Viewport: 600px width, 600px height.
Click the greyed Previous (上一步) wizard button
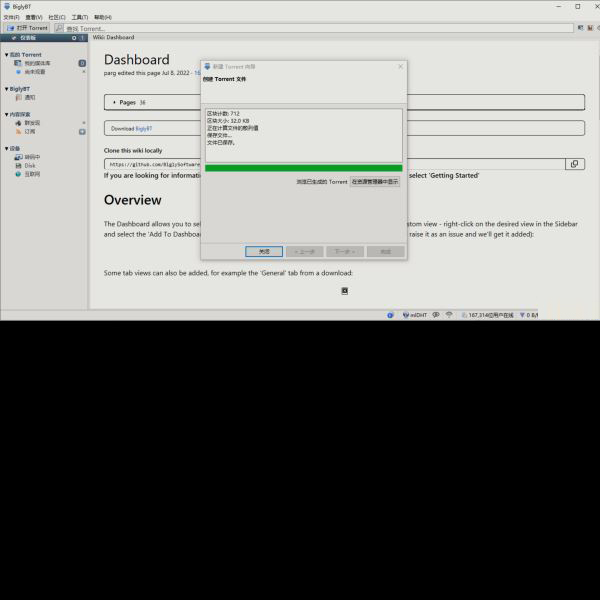305,251
